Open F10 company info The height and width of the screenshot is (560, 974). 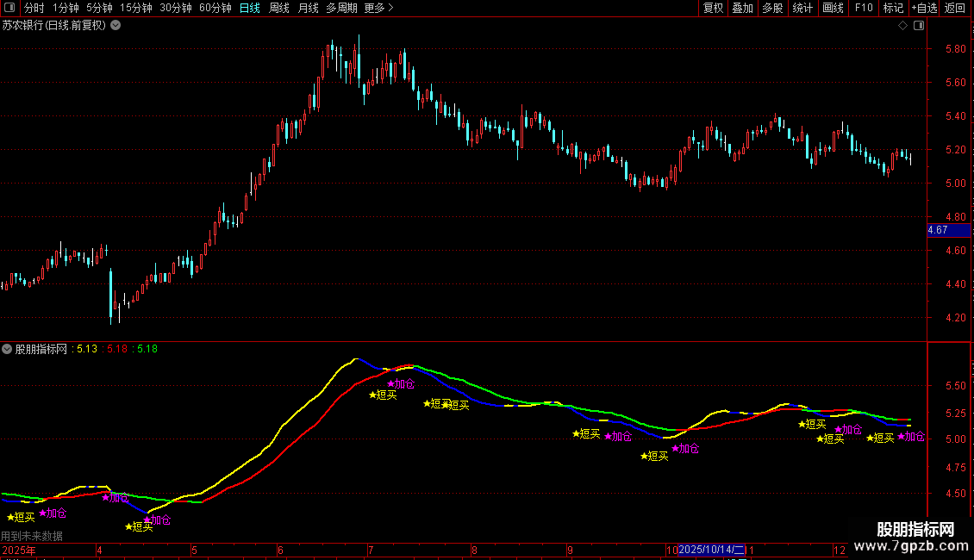[864, 8]
